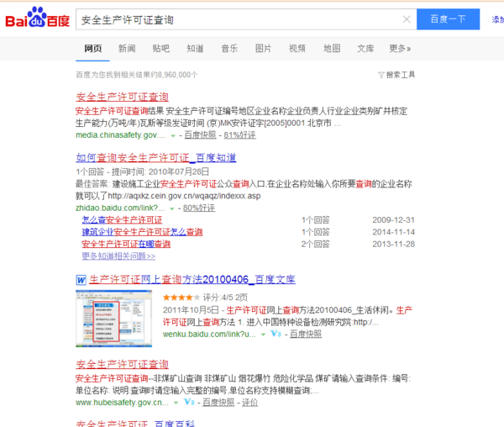Open zhidao.baidu.com/link green URL

pyautogui.click(x=120, y=208)
